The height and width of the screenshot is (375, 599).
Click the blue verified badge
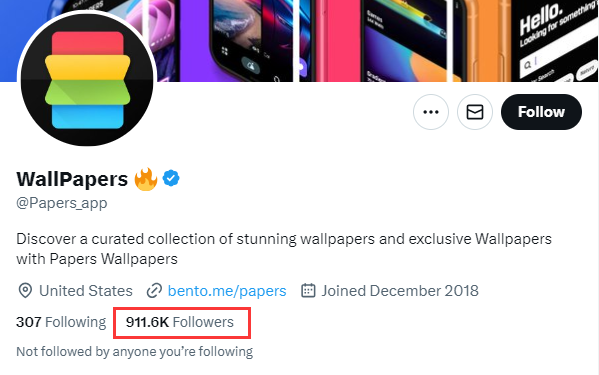(171, 178)
